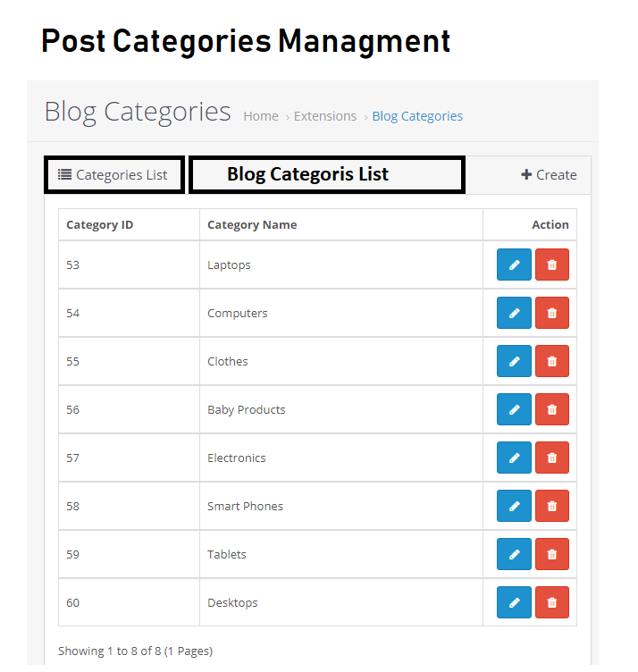
Task: Edit the Smart Phones category
Action: 514,506
